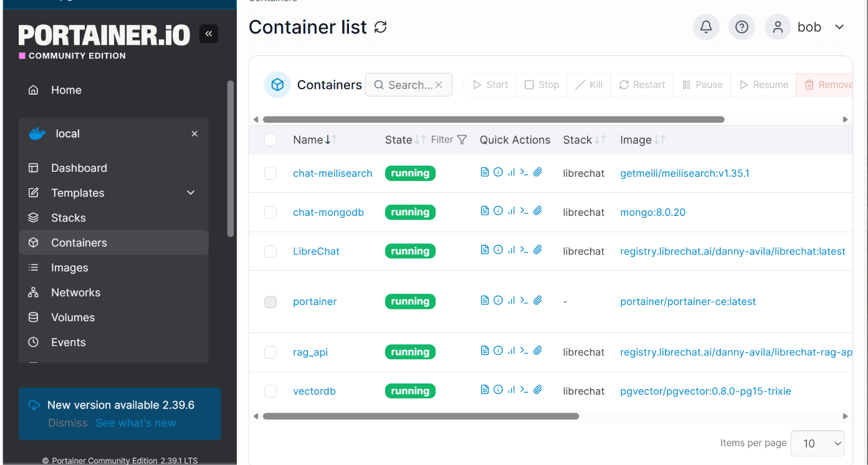Click the horizontal scrollbar above the table header

[494, 120]
